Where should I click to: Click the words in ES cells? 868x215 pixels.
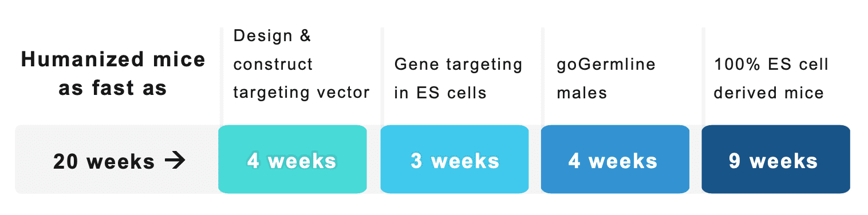[440, 92]
